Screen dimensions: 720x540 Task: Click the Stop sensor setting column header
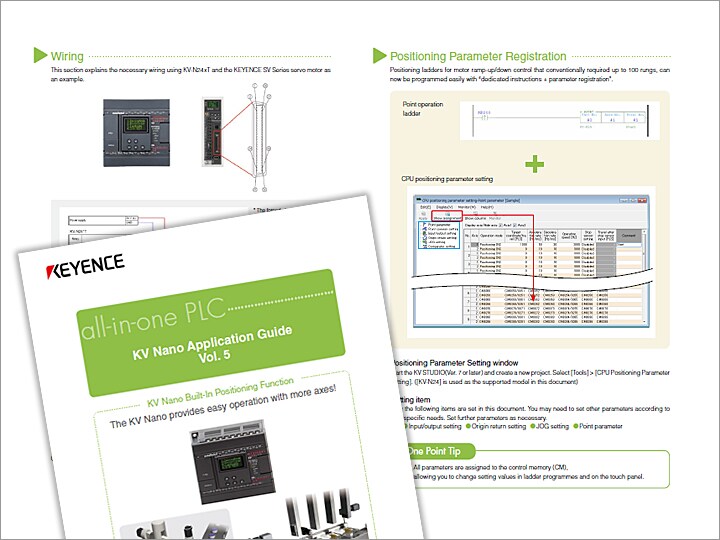tap(588, 236)
